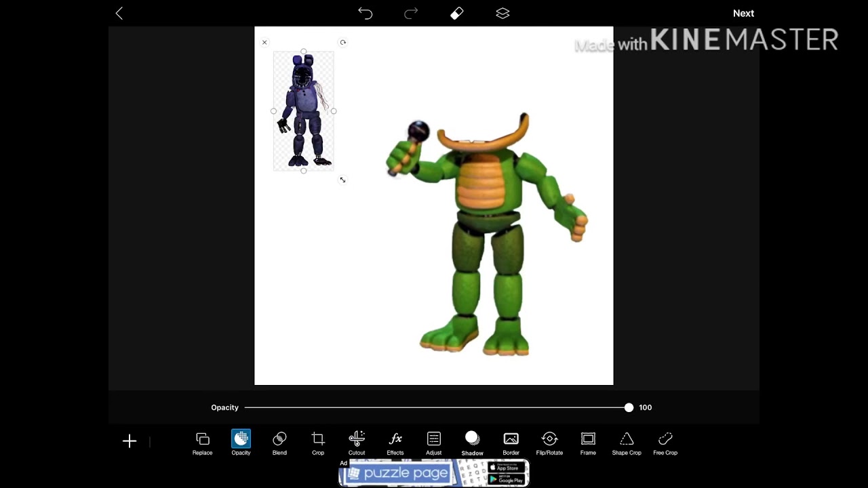
Task: Select the purple Bonnie sticker
Action: click(303, 111)
